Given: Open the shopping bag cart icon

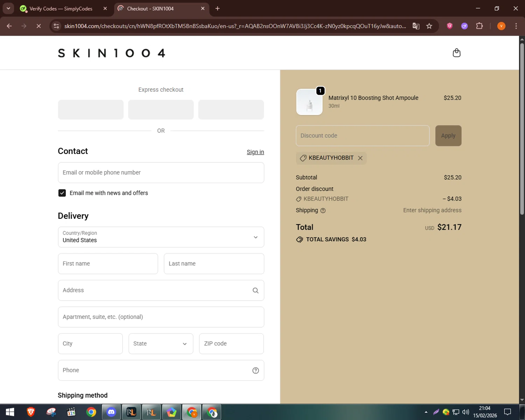Looking at the screenshot, I should coord(456,53).
